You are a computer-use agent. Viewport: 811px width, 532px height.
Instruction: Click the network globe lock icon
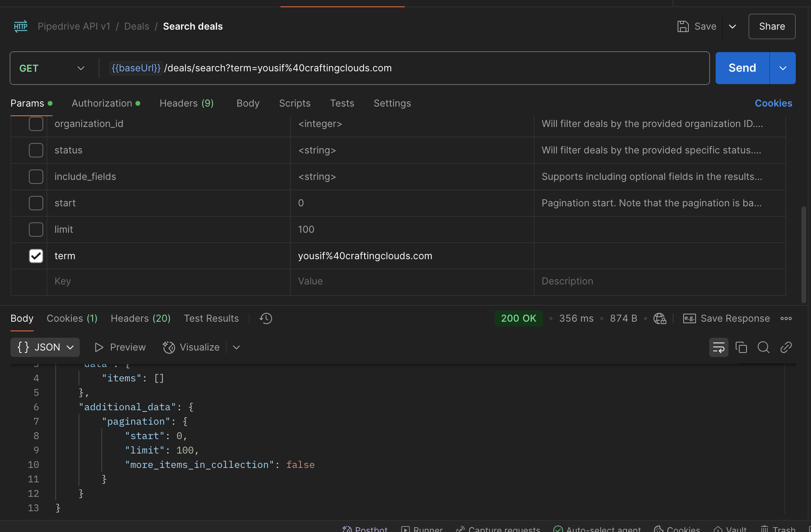point(660,318)
